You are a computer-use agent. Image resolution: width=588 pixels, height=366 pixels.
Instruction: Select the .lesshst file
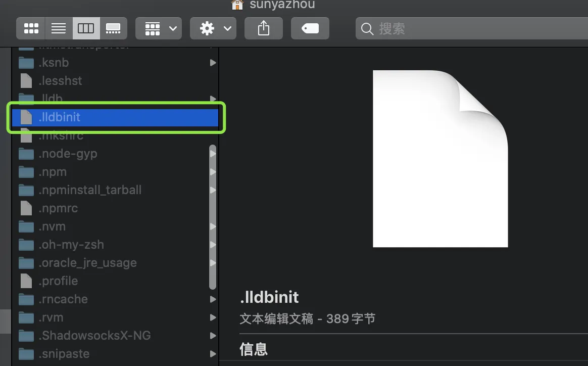click(60, 81)
